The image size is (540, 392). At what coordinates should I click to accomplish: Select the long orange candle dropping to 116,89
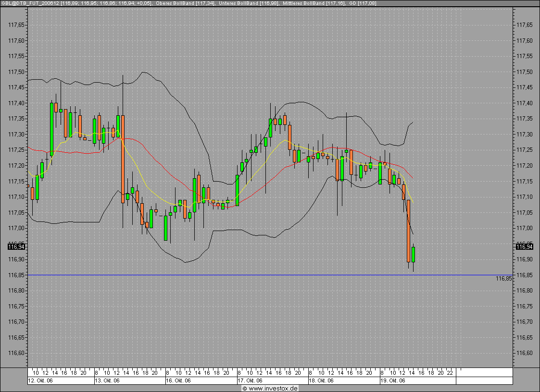408,231
